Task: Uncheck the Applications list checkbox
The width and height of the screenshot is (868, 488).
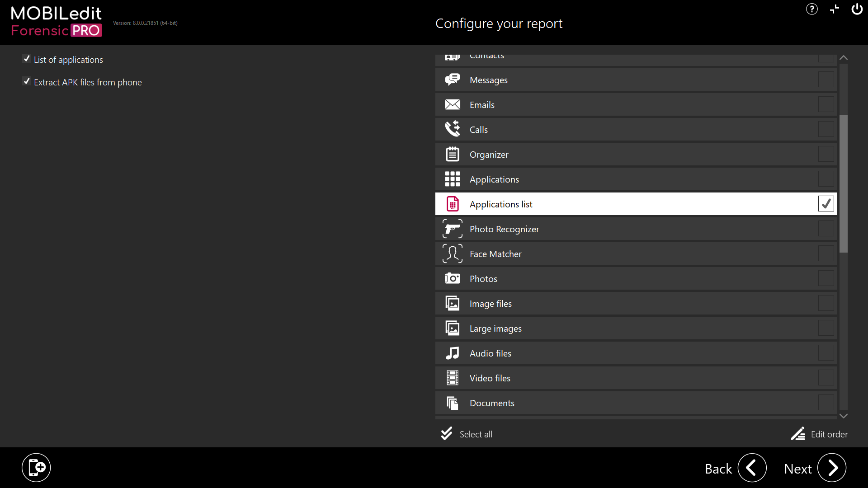Action: click(826, 204)
